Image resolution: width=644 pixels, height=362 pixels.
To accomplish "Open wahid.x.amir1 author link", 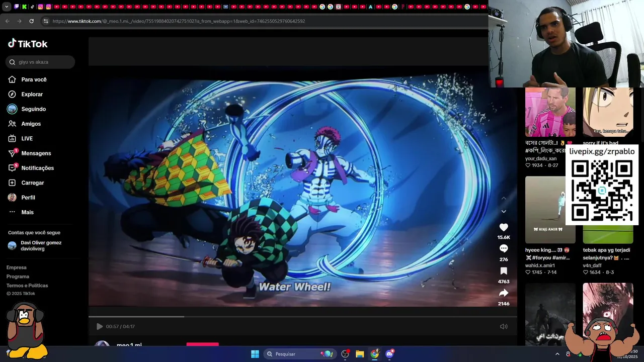I will 540,265.
